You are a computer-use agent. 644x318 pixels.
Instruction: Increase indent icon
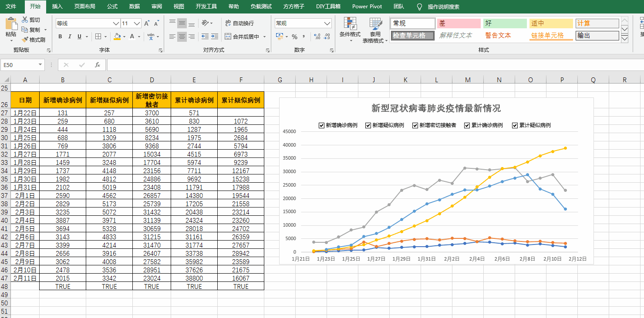215,37
